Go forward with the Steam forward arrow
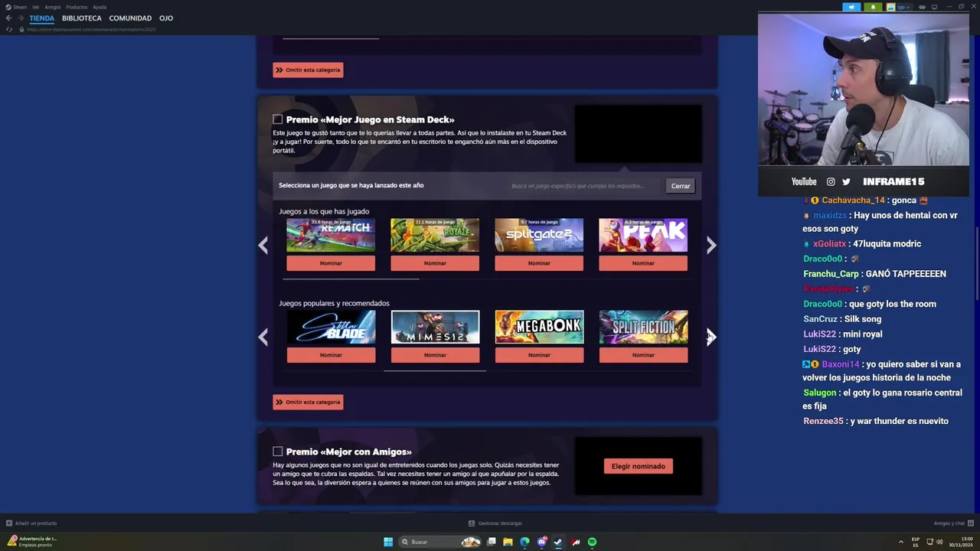 [x=19, y=18]
